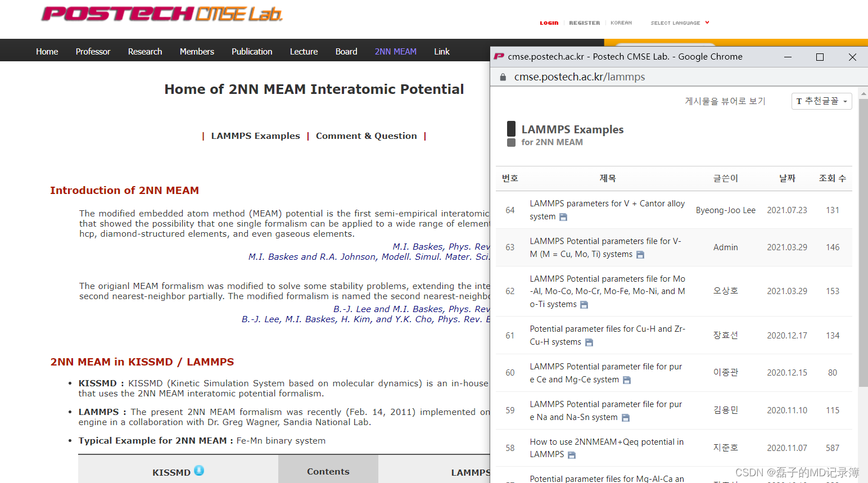Click author Admin on post 63
Viewport: 868px width, 483px height.
(x=726, y=247)
